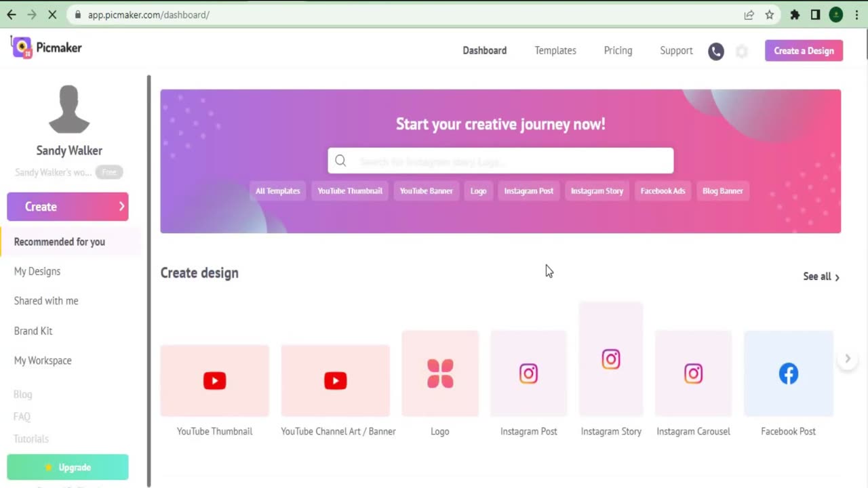Open Templates in top navigation

pyautogui.click(x=555, y=51)
